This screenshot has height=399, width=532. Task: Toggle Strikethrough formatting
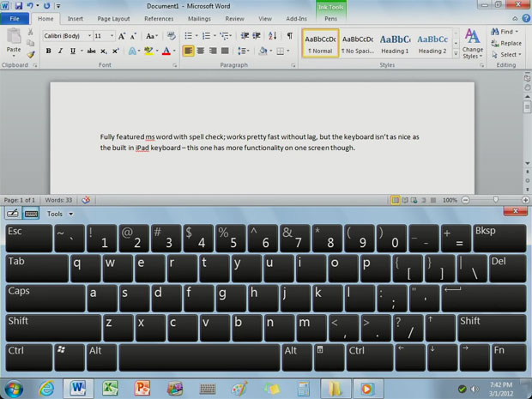[x=91, y=51]
